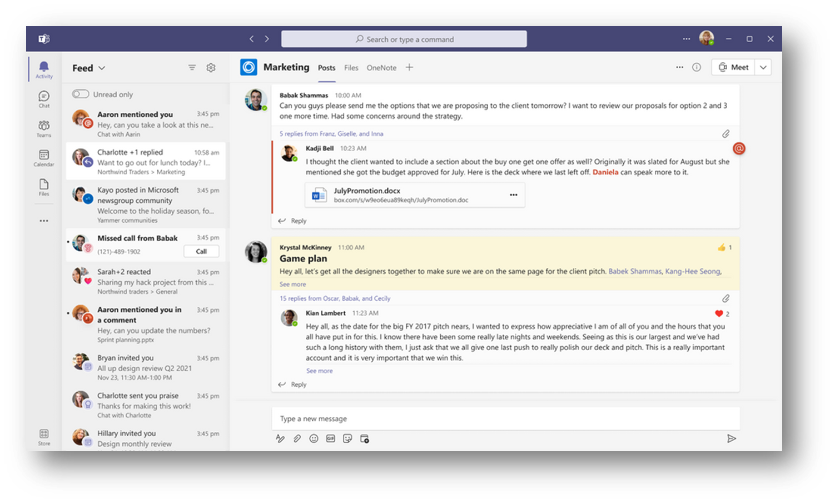Switch to the Files tab

(351, 68)
